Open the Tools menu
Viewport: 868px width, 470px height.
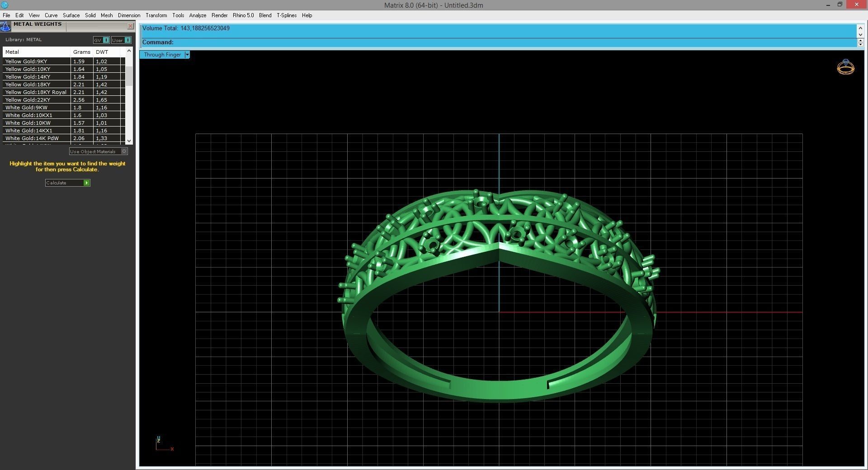tap(178, 15)
